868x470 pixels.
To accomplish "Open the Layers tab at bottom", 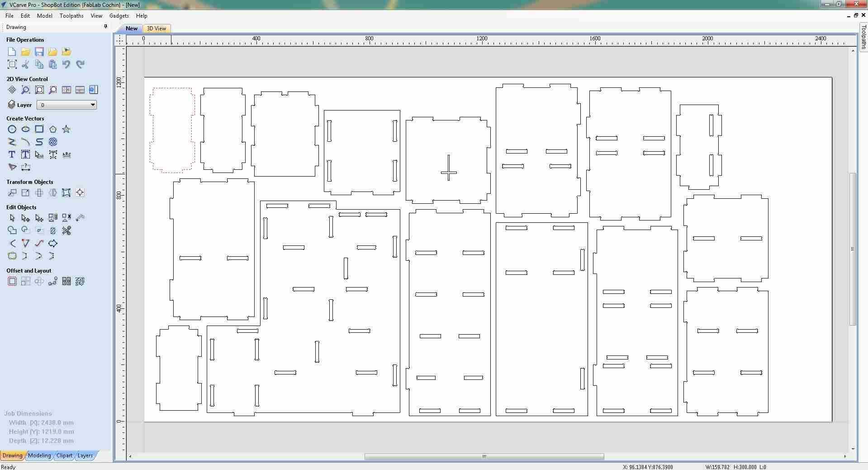I will coord(85,456).
